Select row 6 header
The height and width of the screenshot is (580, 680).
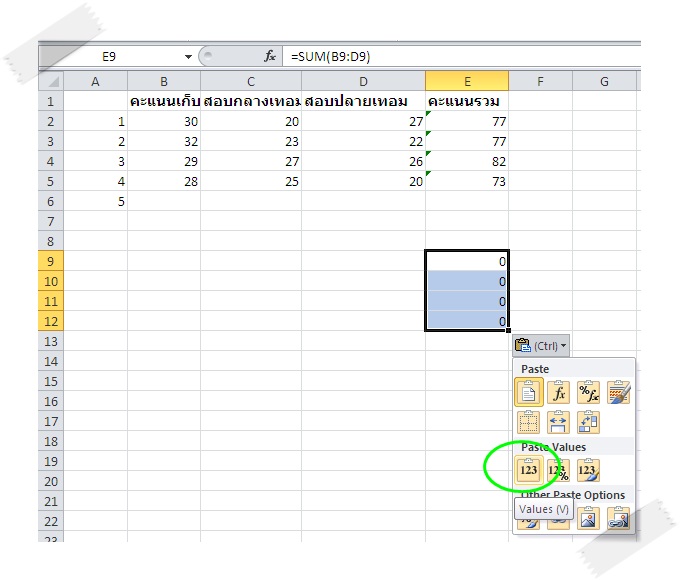pos(51,201)
